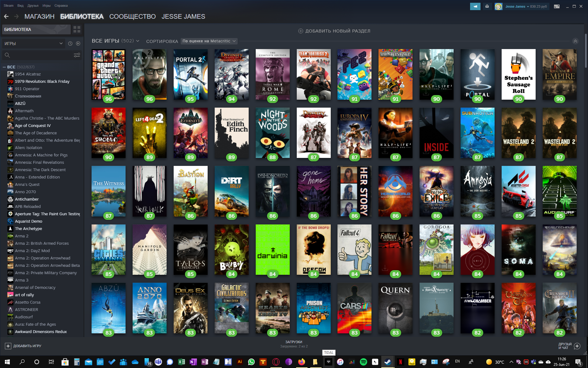Screen dimensions: 588x368
Task: Open The Witness game cover
Action: coord(108,191)
